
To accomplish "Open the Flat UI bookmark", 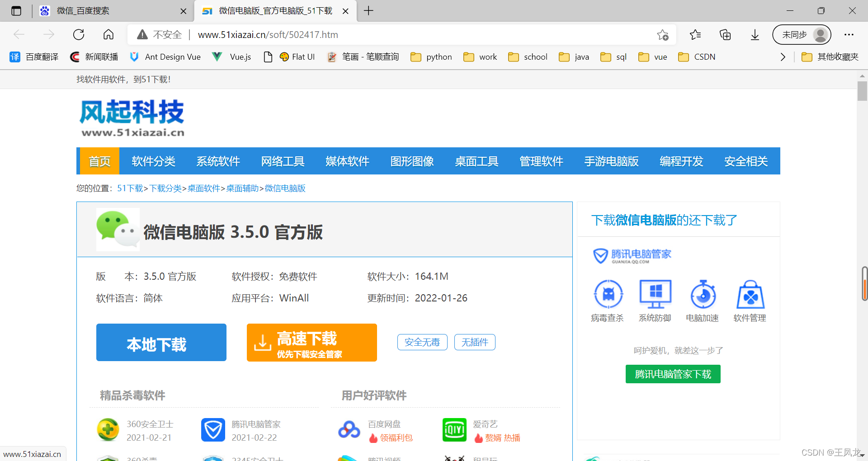I will pyautogui.click(x=297, y=57).
